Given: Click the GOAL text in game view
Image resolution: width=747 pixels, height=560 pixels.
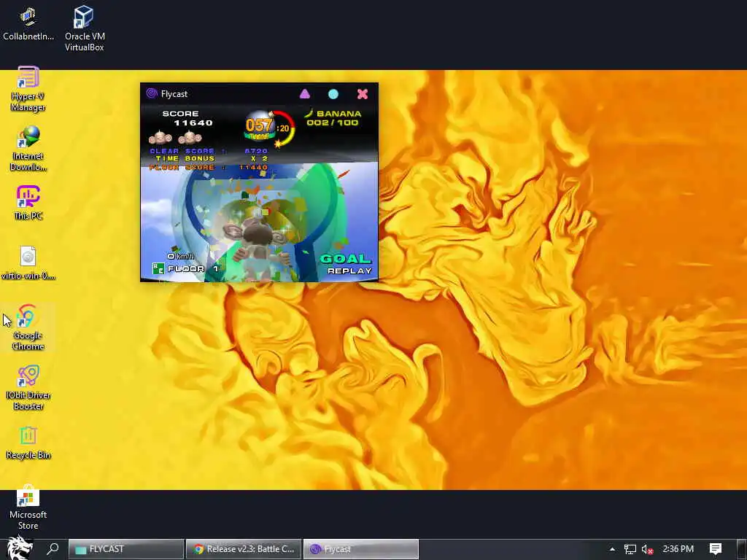Looking at the screenshot, I should 345,259.
